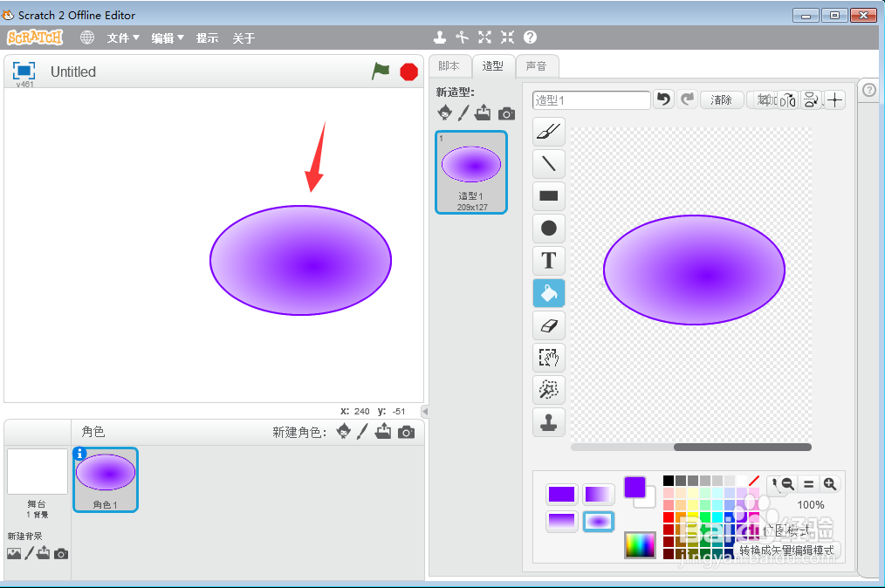
Task: Paint a new sprite
Action: pos(362,432)
